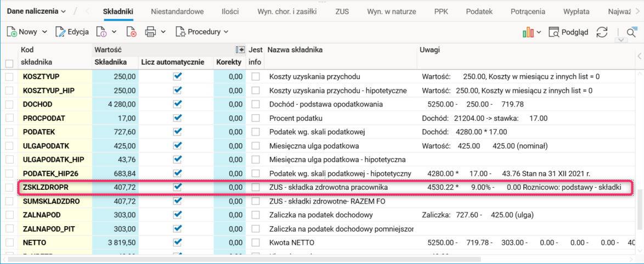The image size is (644, 264).
Task: Toggle Licz automatycznie checkbox for PODATEK row
Action: click(x=177, y=131)
